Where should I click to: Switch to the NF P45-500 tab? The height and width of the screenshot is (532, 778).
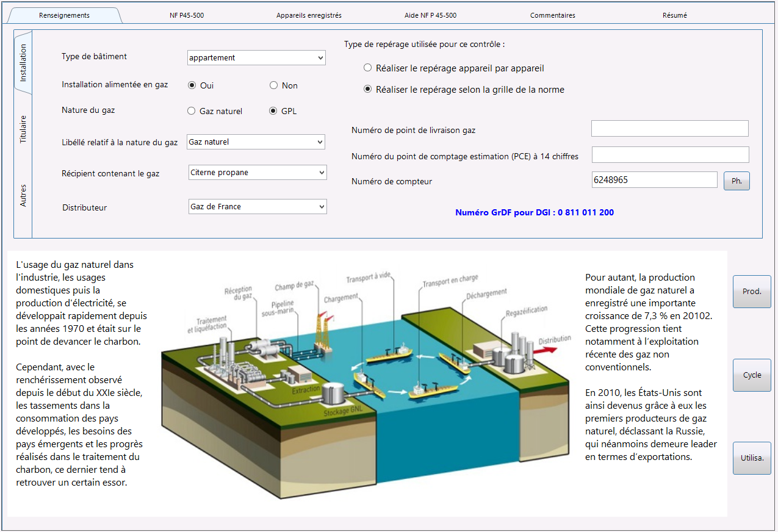[x=187, y=15]
